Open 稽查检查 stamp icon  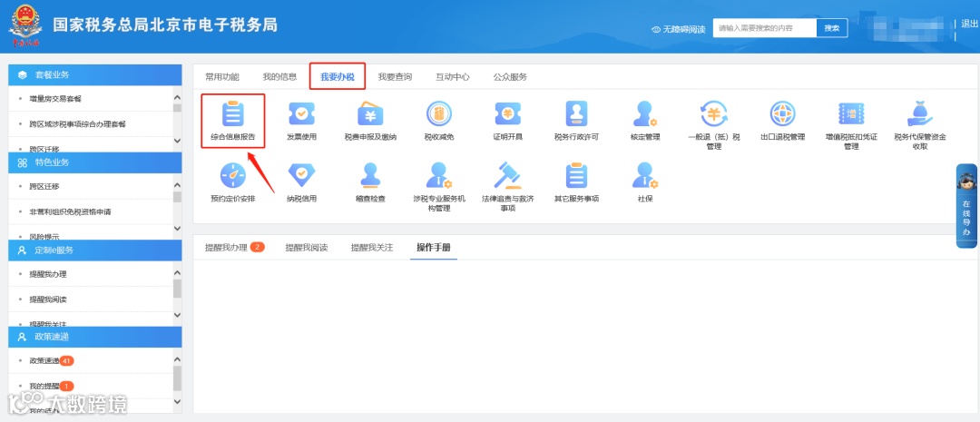370,176
